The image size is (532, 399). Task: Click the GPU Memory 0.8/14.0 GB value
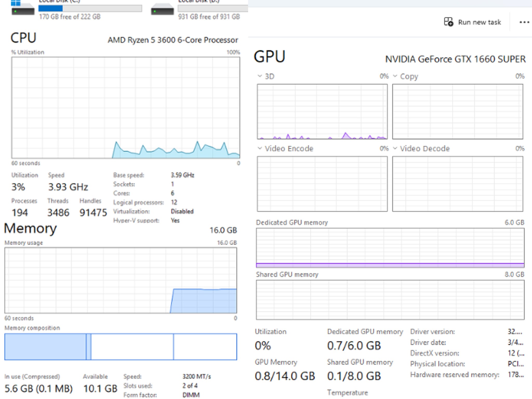click(285, 376)
